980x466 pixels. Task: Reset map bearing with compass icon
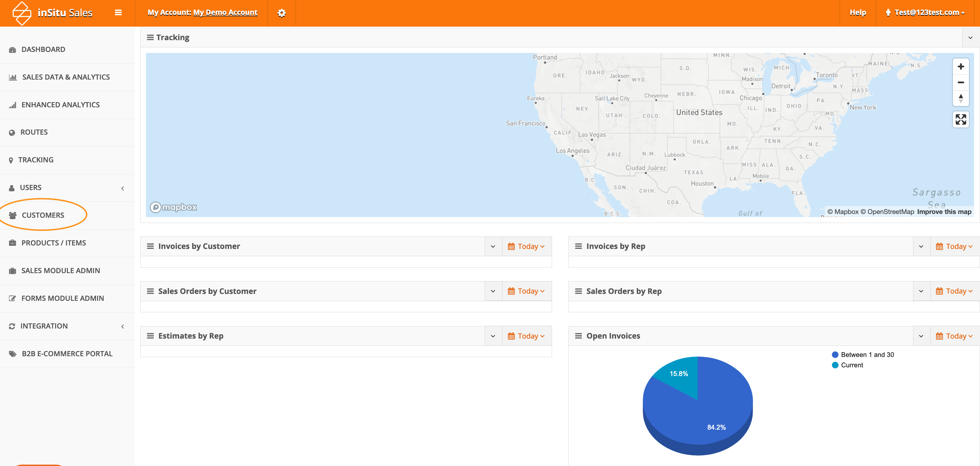[x=960, y=98]
